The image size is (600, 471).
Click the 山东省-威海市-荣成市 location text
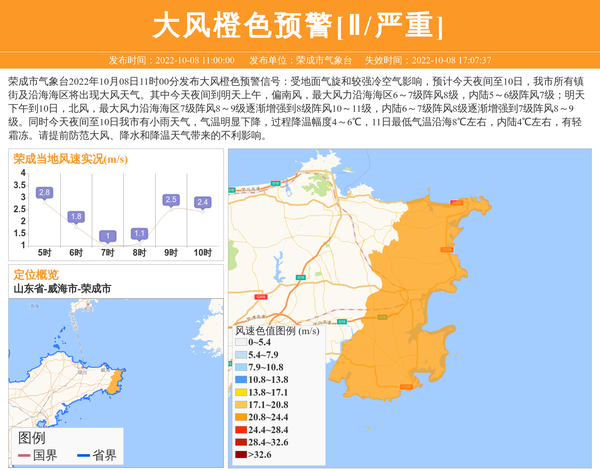[x=62, y=288]
